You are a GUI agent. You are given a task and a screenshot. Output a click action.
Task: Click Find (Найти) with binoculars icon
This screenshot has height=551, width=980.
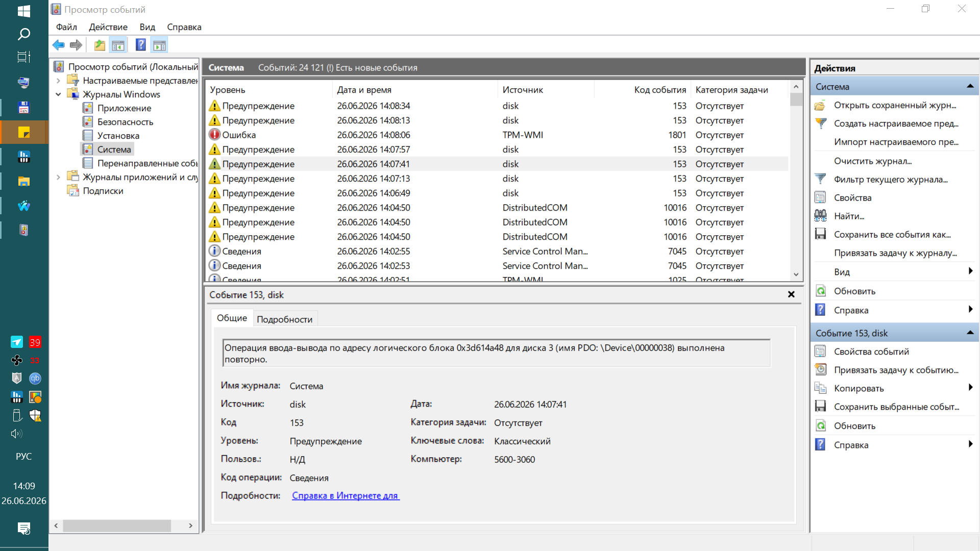pos(849,216)
